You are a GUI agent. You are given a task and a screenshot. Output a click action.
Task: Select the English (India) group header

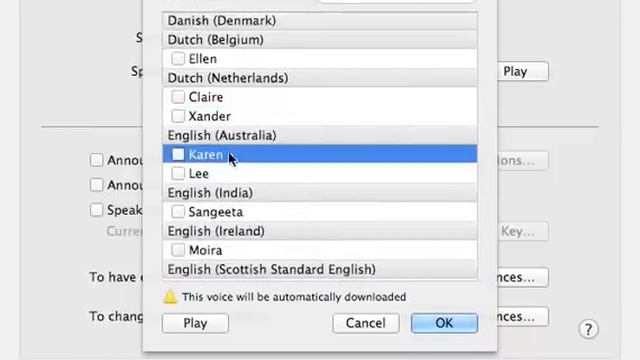(x=320, y=193)
